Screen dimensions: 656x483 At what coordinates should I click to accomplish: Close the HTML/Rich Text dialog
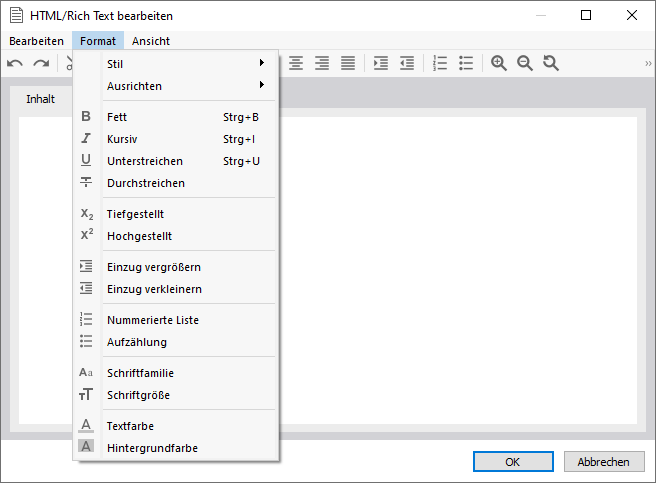tap(632, 15)
